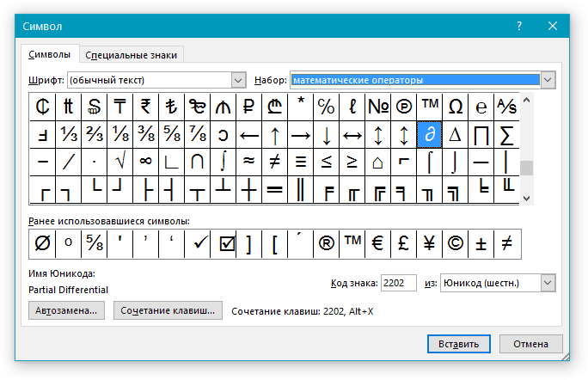The image size is (588, 380).
Task: Open help with the question mark button
Action: click(x=519, y=26)
